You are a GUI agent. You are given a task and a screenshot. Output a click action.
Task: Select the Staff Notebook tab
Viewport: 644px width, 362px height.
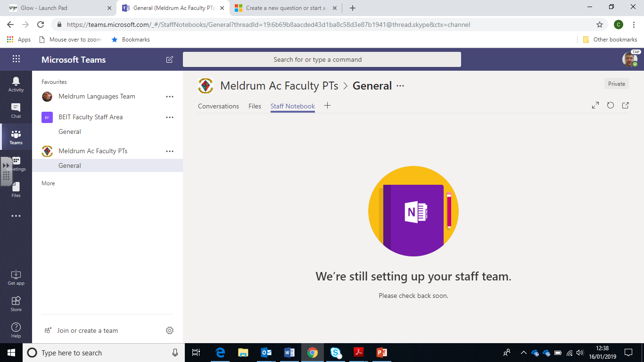pyautogui.click(x=293, y=106)
